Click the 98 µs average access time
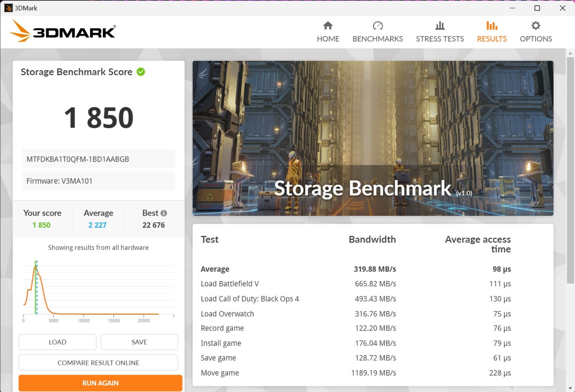Viewport: 575px width, 392px height. [x=502, y=269]
